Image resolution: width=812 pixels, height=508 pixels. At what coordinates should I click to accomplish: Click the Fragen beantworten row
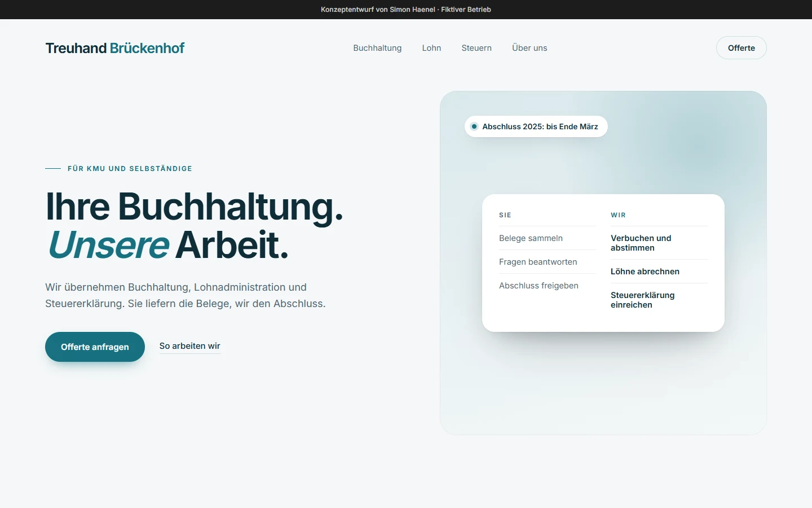point(547,262)
